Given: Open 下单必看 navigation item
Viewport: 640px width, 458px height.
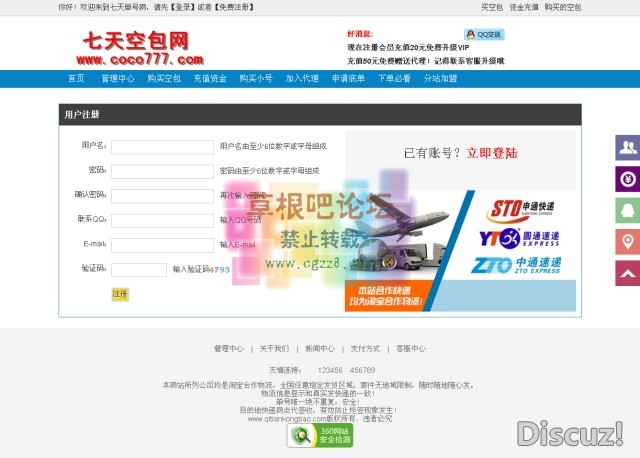Looking at the screenshot, I should tap(394, 78).
